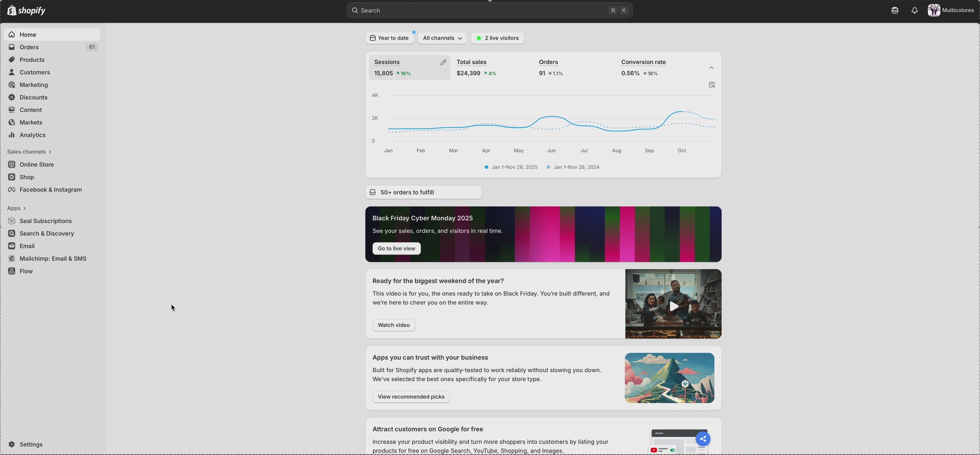Go to Analytics in the sidebar

tap(33, 135)
